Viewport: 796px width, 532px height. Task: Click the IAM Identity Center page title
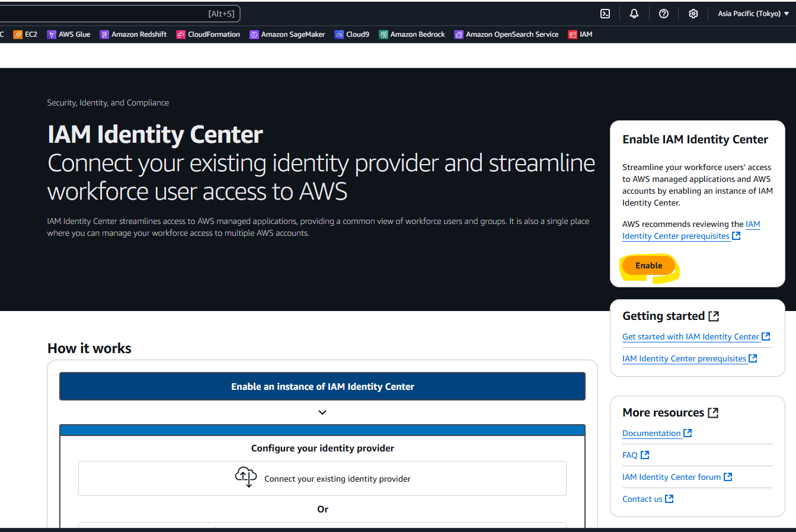(x=155, y=134)
